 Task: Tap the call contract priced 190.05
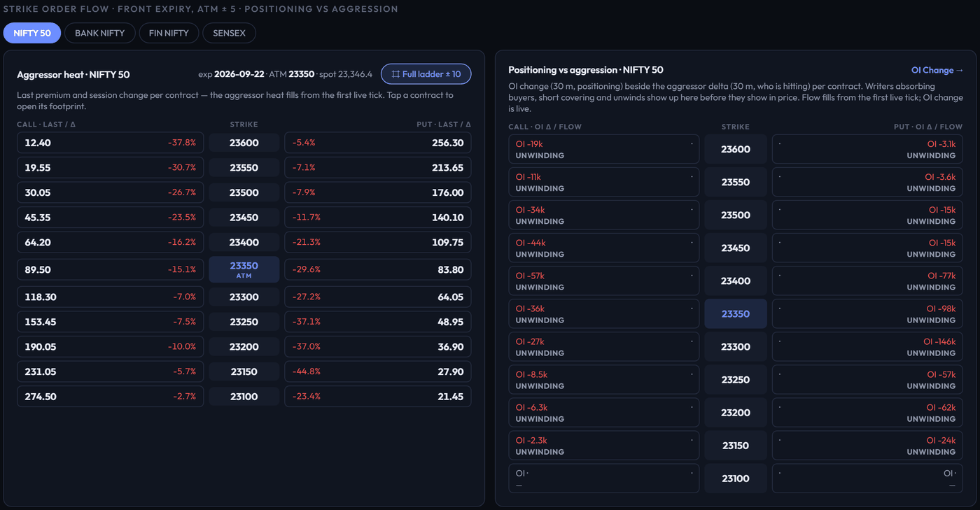pyautogui.click(x=111, y=347)
